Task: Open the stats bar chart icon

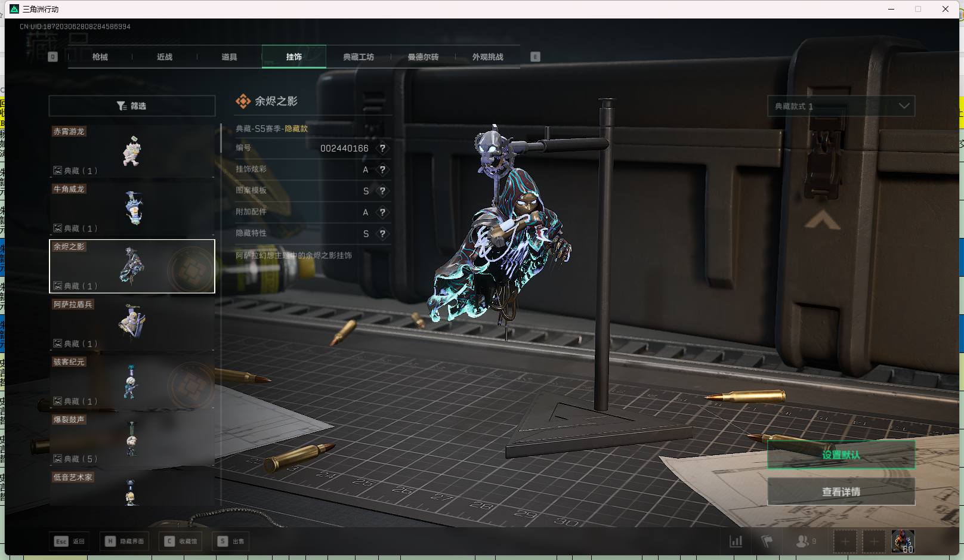Action: [x=736, y=542]
